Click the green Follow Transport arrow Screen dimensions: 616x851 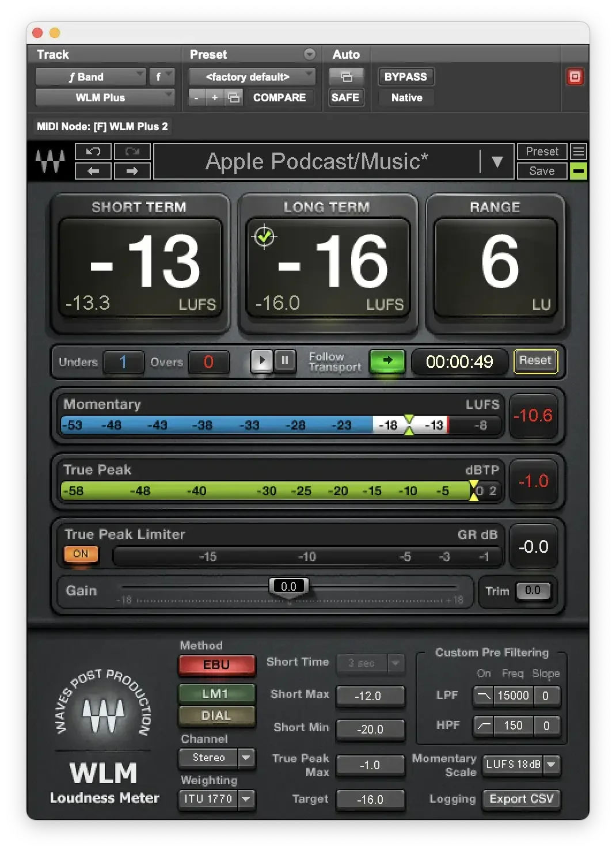(x=386, y=362)
